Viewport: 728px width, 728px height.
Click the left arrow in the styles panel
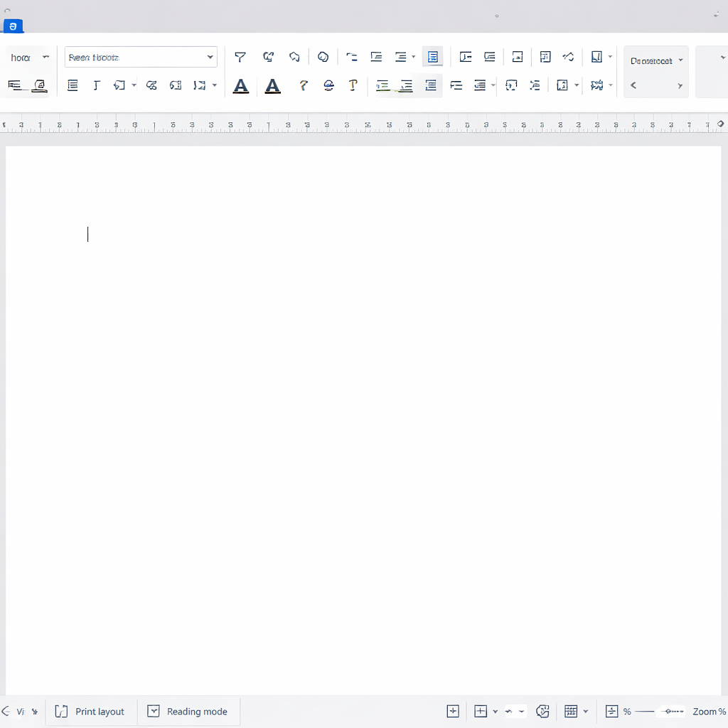coord(633,85)
